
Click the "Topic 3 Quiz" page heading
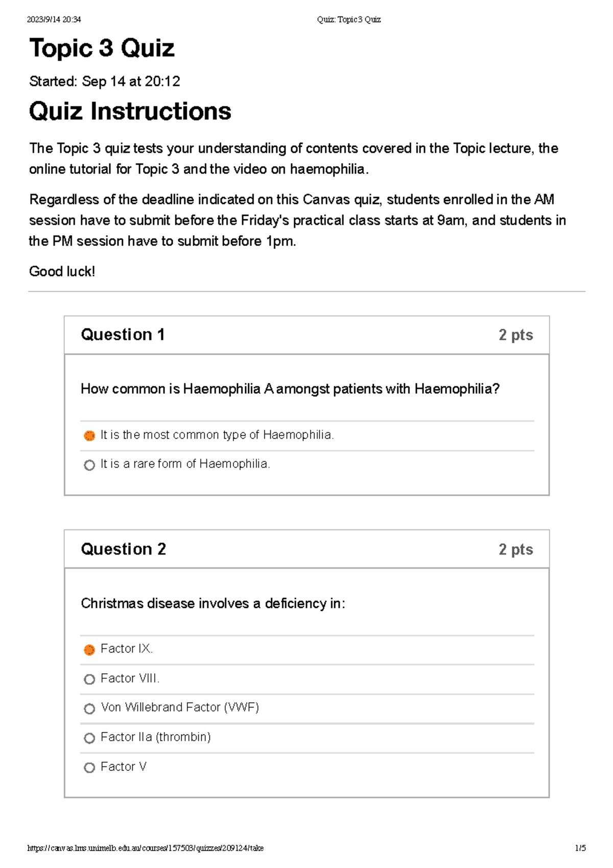(101, 49)
